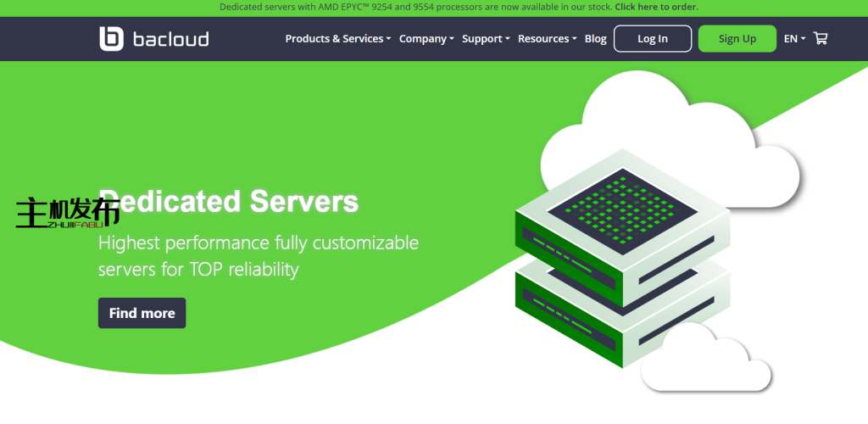Follow the 'Click here to order' link
The width and height of the screenshot is (868, 424).
pos(656,7)
